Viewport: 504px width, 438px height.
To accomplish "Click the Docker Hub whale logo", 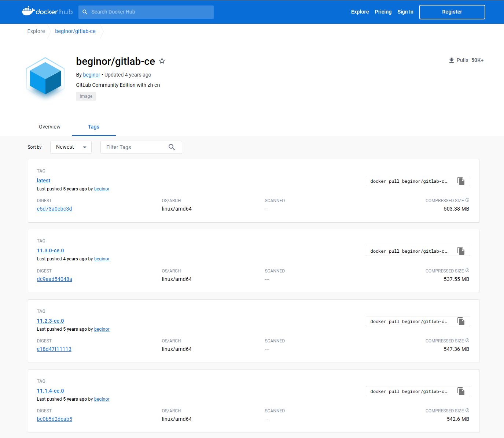I will [x=47, y=11].
